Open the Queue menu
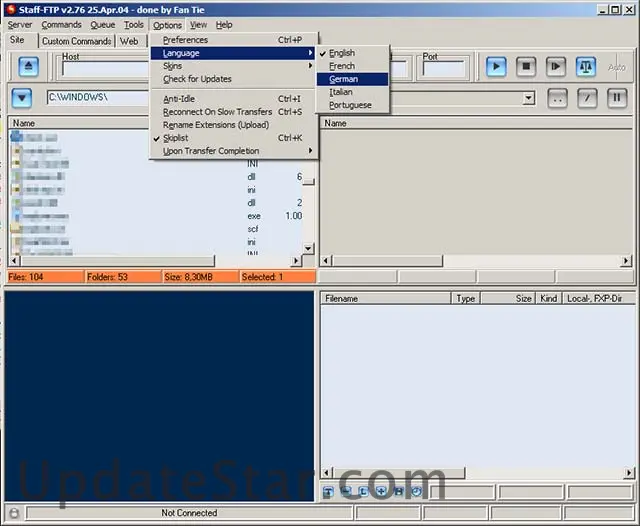This screenshot has height=526, width=640. click(102, 25)
